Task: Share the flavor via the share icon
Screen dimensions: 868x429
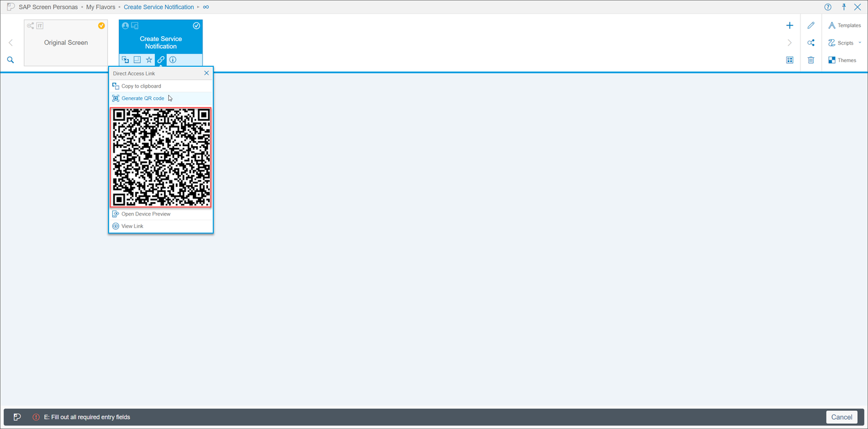Action: pos(811,43)
